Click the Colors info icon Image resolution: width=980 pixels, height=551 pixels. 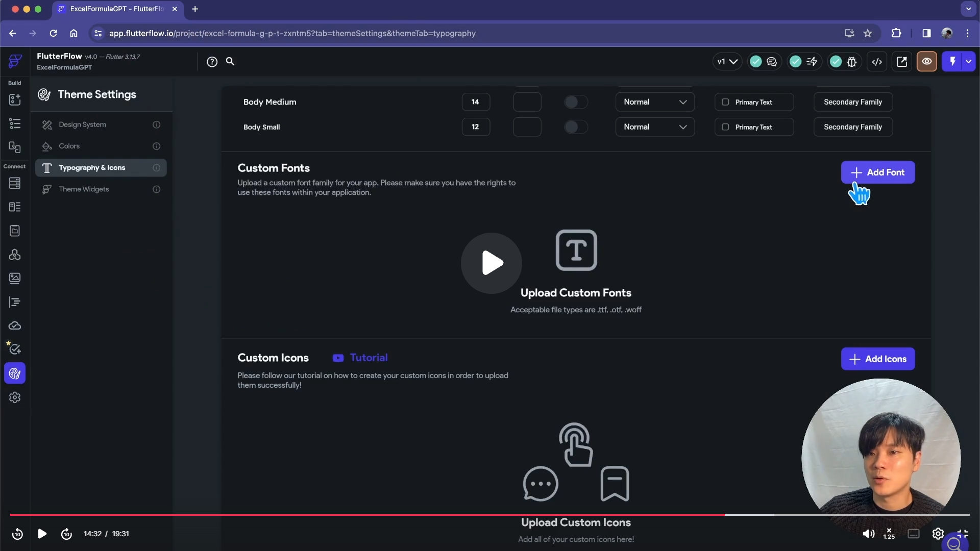point(157,146)
